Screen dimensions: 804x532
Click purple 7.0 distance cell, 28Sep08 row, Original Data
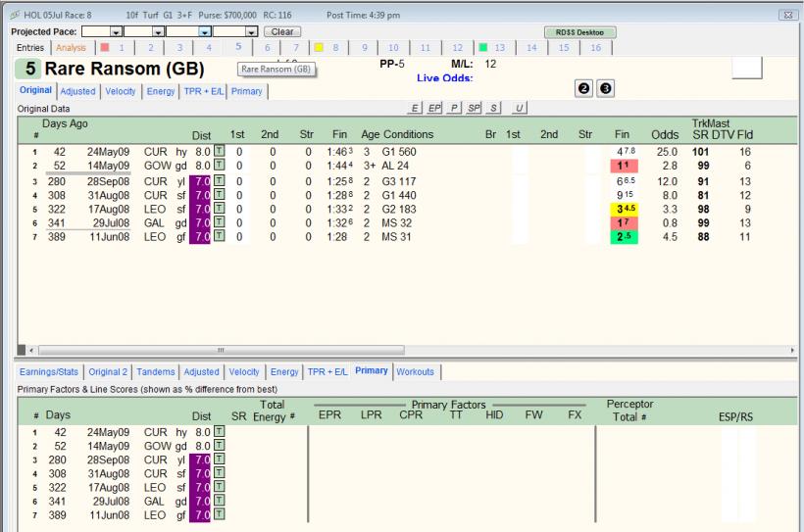click(x=200, y=181)
